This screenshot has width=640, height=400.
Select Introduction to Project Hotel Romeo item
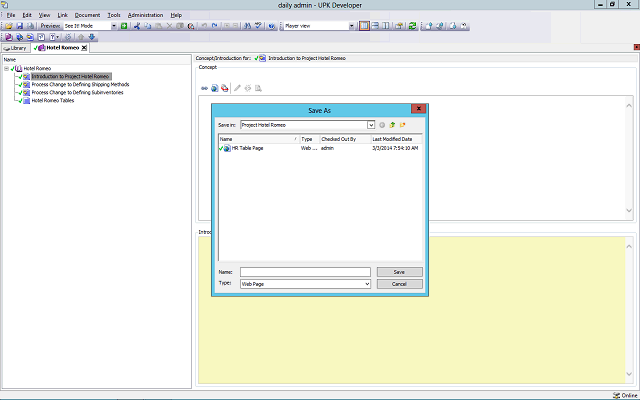(x=71, y=76)
